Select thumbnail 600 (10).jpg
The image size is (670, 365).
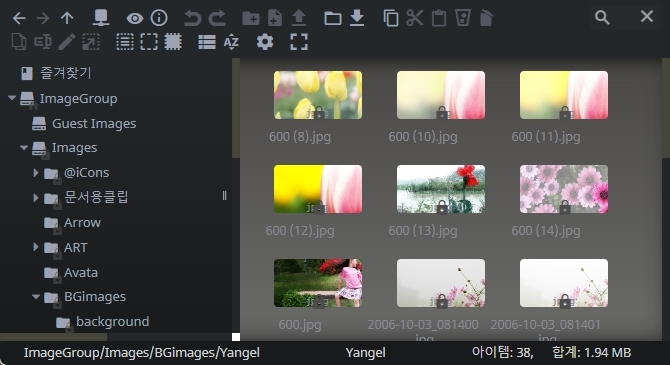click(441, 95)
